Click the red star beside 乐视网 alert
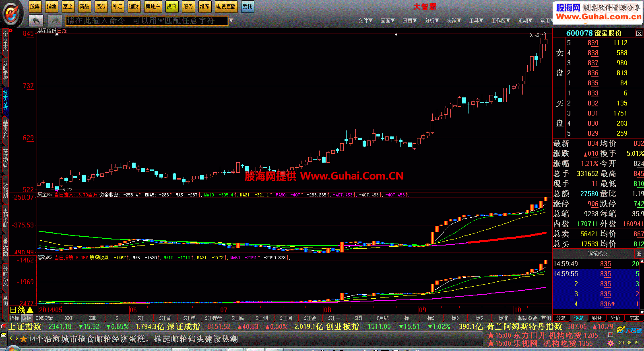Viewport: 644px width, 351px height. [491, 343]
